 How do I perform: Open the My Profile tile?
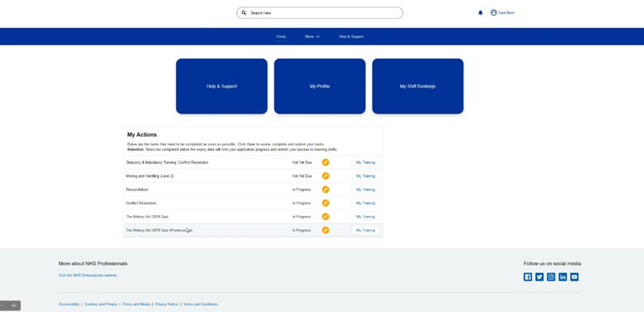[x=320, y=86]
